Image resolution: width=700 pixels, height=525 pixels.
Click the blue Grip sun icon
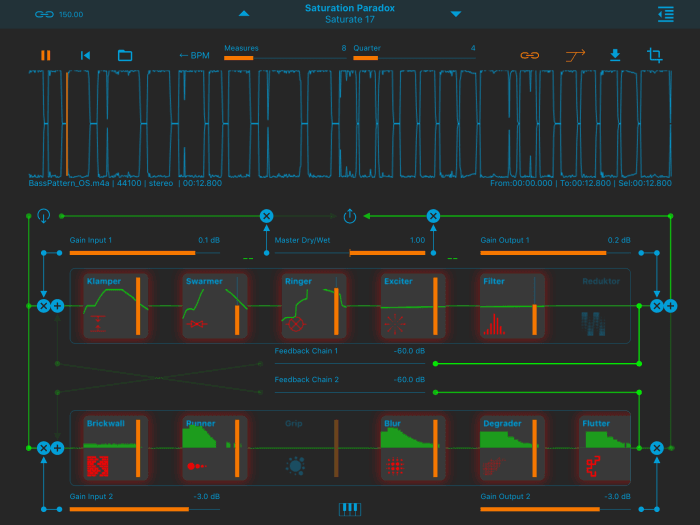[x=295, y=466]
